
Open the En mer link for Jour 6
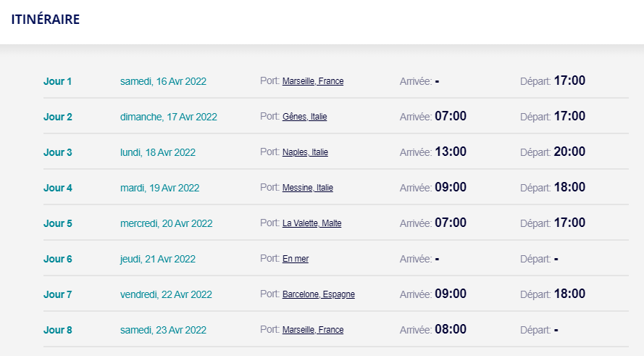[x=296, y=259]
